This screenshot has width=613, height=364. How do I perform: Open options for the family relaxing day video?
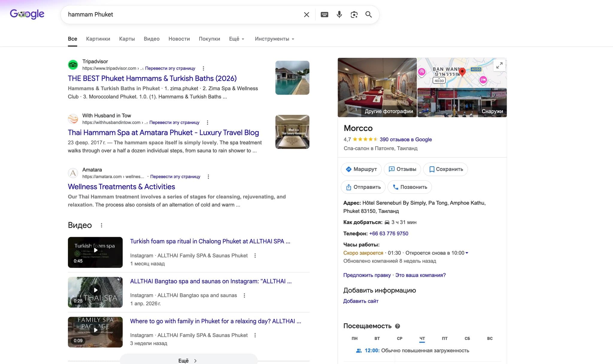(255, 335)
